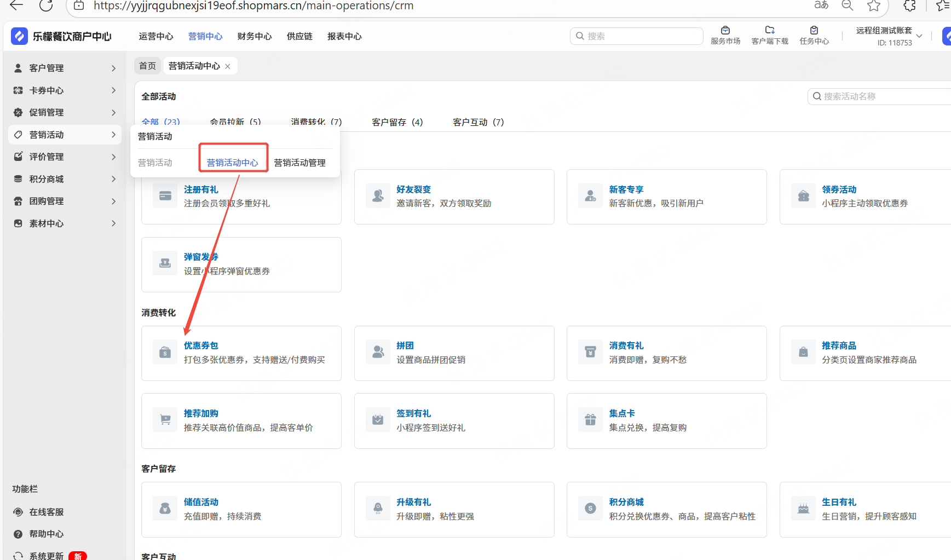
Task: Open the 任务中心 task center icon
Action: [814, 31]
